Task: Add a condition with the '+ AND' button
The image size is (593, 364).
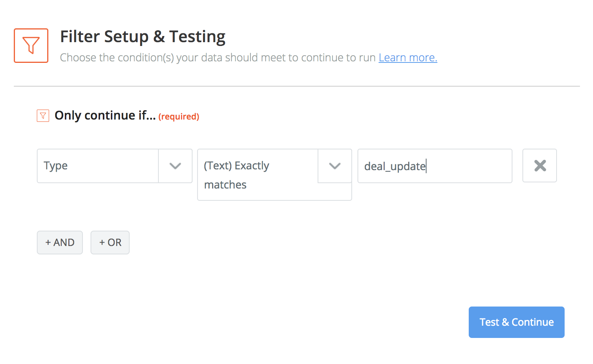Action: [60, 243]
